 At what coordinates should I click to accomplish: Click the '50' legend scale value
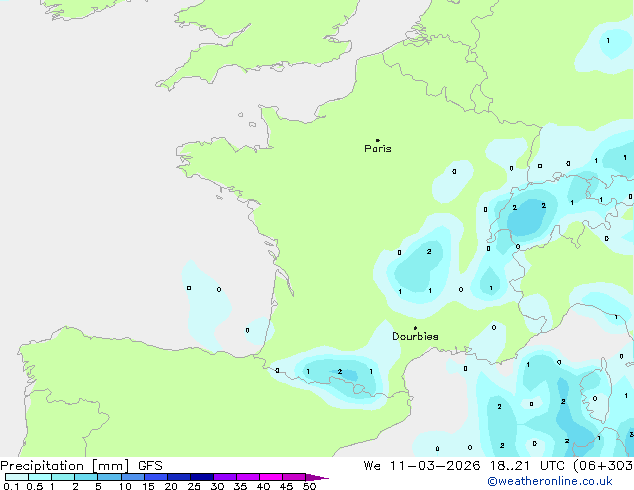point(309,486)
